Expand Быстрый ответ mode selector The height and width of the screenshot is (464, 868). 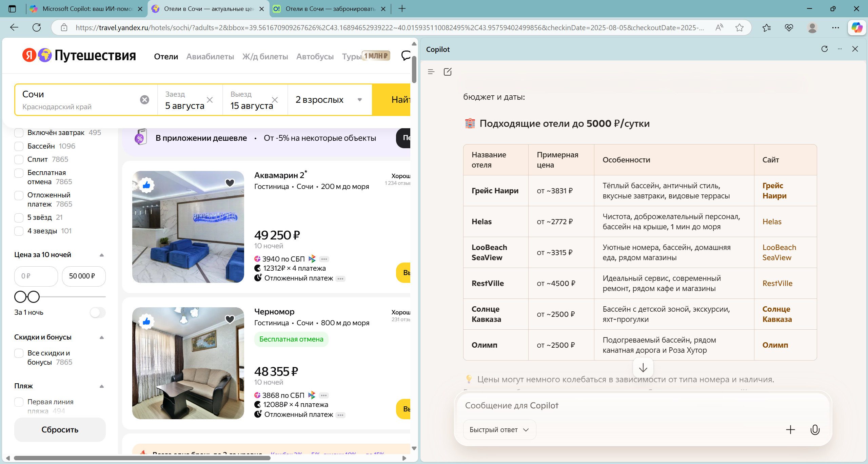tap(499, 430)
